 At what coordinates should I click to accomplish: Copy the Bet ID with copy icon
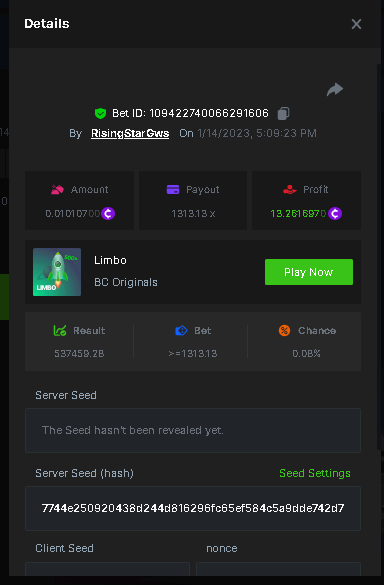tap(283, 113)
